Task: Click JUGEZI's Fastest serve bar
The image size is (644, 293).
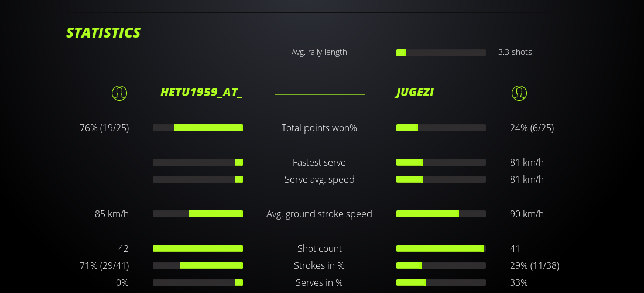Action: [441, 162]
